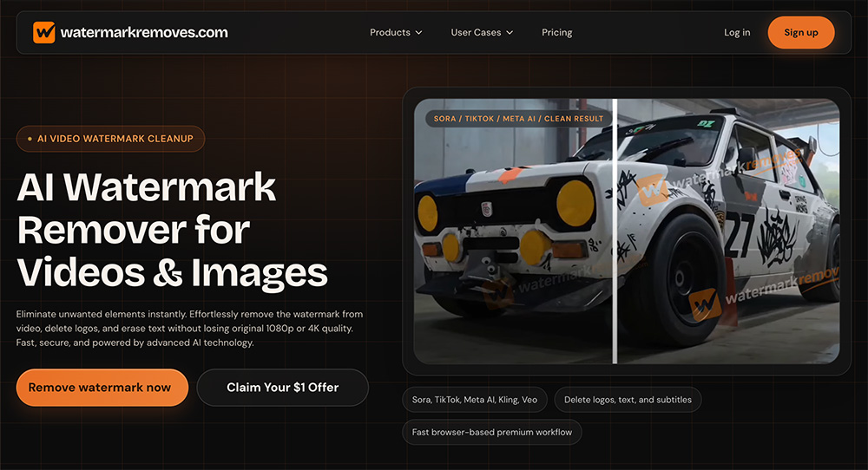The width and height of the screenshot is (868, 470).
Task: Click the Claim Your $1 Offer button
Action: 282,388
